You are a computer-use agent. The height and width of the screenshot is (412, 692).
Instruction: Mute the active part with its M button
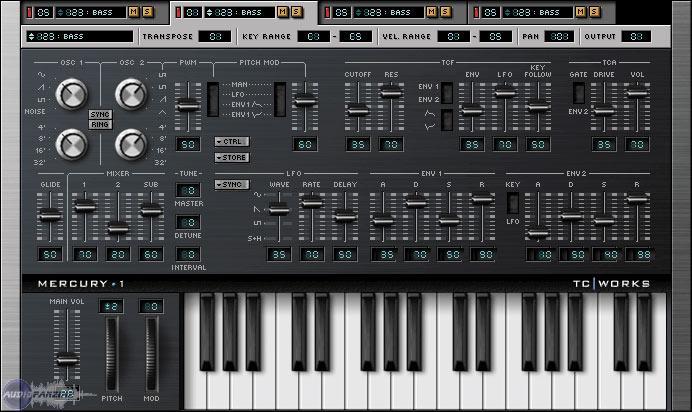click(282, 12)
